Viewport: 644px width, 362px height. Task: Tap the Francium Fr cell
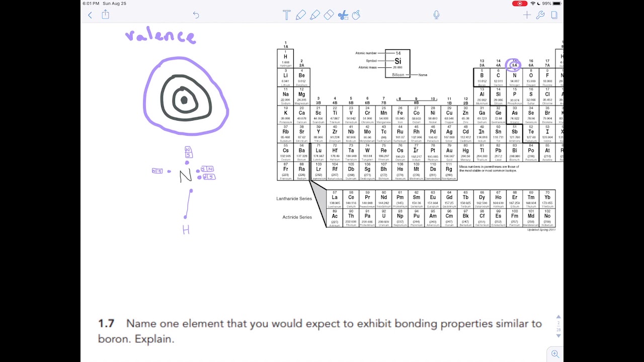285,171
